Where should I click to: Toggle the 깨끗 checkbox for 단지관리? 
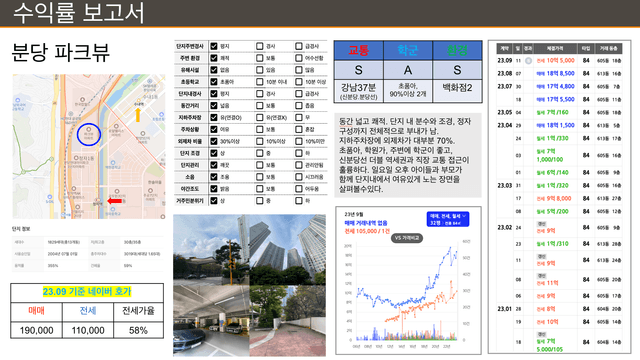(x=214, y=165)
